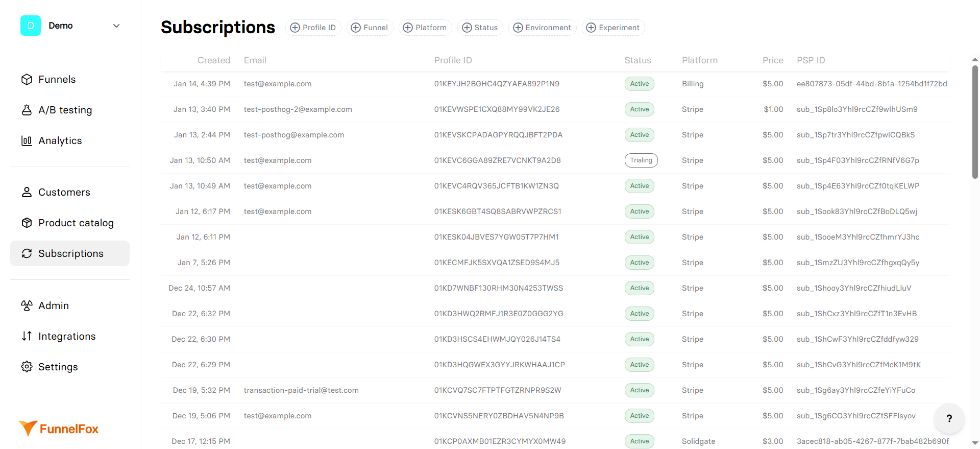This screenshot has width=980, height=449.
Task: Click the Status column header
Action: point(638,60)
